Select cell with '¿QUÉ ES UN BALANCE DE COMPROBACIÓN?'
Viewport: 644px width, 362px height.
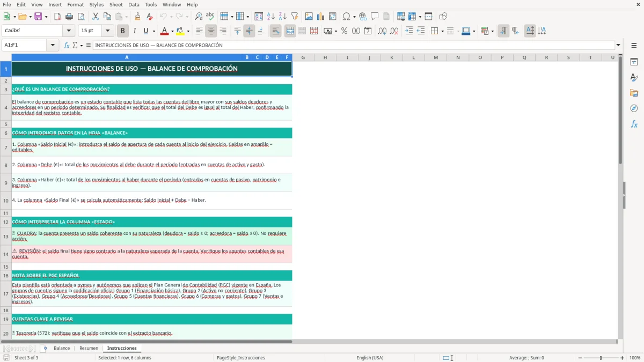click(152, 89)
